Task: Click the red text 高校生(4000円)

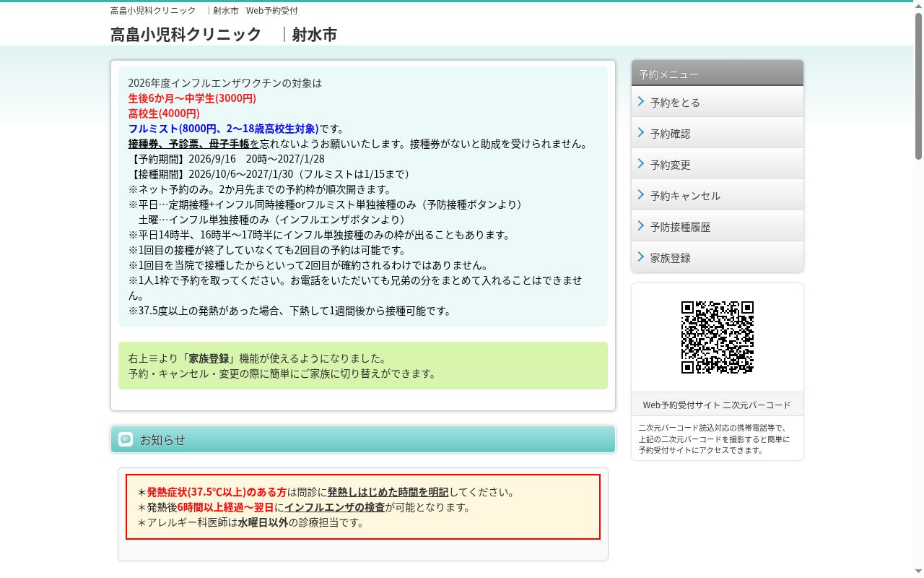Action: click(164, 113)
